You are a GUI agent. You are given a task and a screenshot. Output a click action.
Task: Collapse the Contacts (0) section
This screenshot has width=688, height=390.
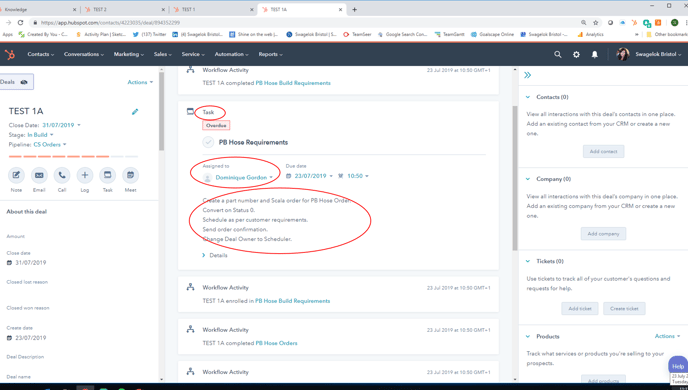[528, 97]
